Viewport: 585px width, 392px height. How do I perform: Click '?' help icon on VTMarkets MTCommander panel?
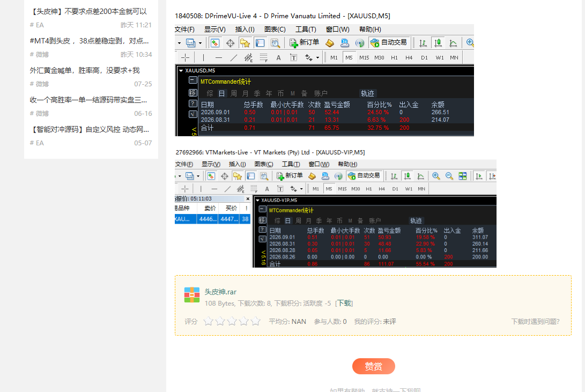point(263,230)
